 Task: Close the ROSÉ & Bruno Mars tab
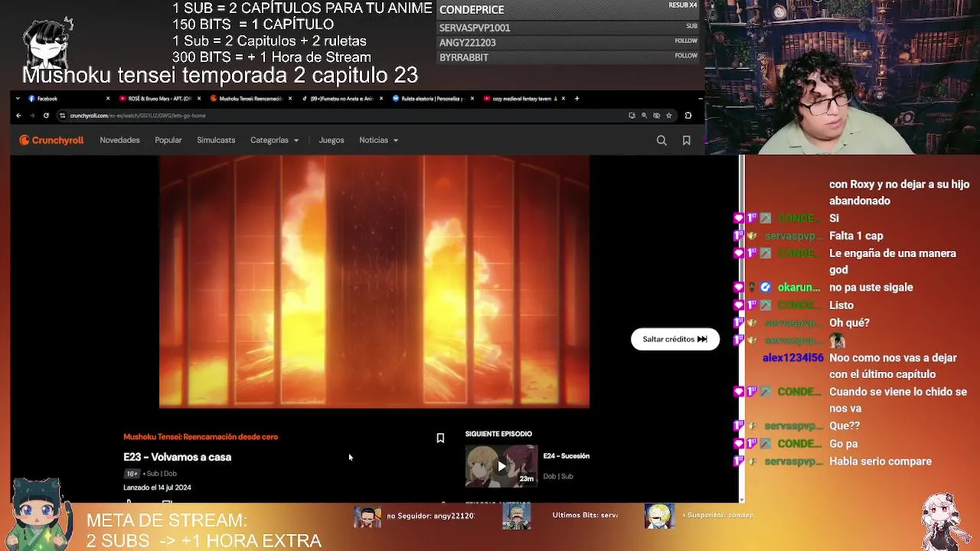click(x=199, y=98)
